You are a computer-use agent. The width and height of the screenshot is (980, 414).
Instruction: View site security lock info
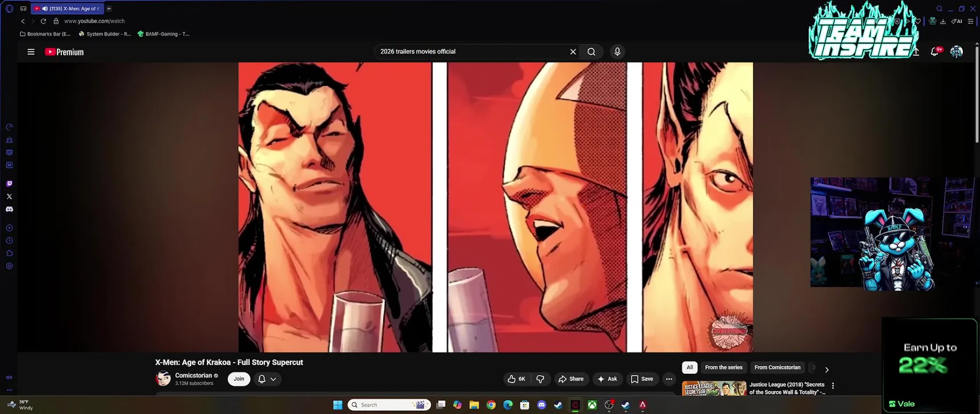(x=56, y=21)
